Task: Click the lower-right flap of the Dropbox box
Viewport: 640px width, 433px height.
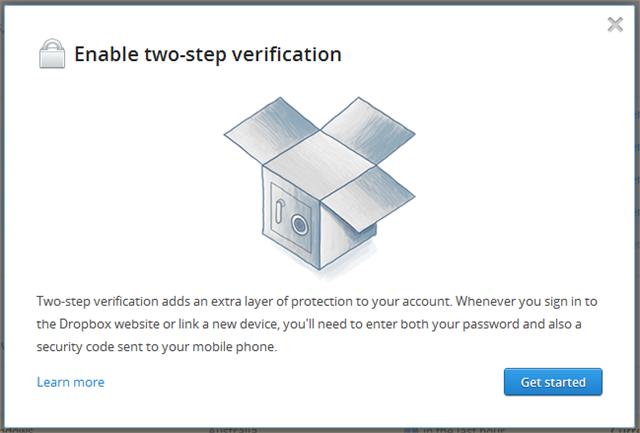Action: tap(368, 199)
